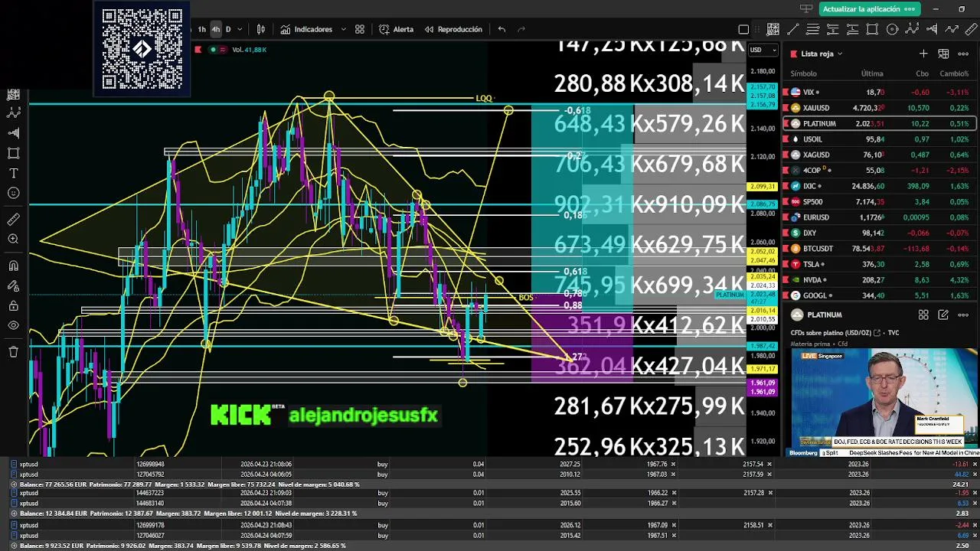Select the trend line tool in top toolbar
980x551 pixels.
pyautogui.click(x=793, y=29)
